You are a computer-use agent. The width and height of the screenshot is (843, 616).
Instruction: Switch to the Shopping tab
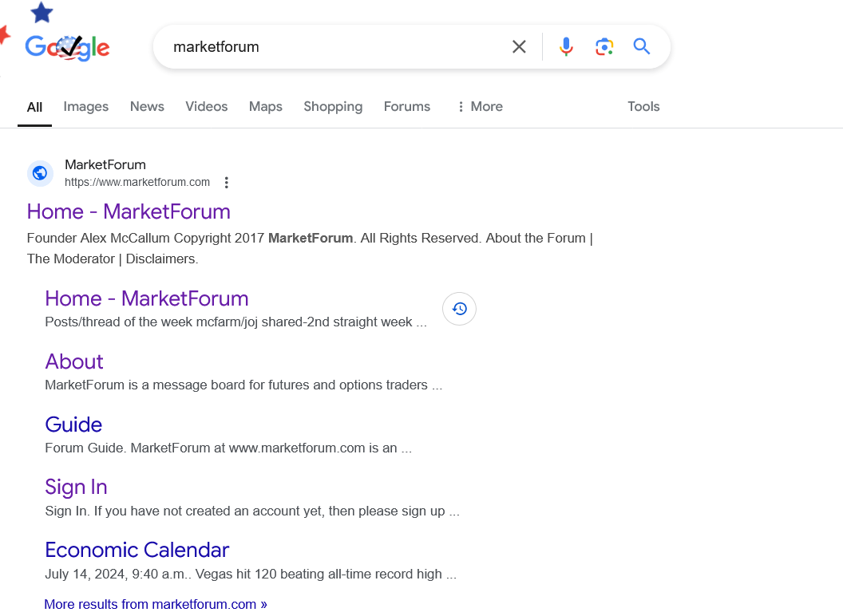point(333,106)
